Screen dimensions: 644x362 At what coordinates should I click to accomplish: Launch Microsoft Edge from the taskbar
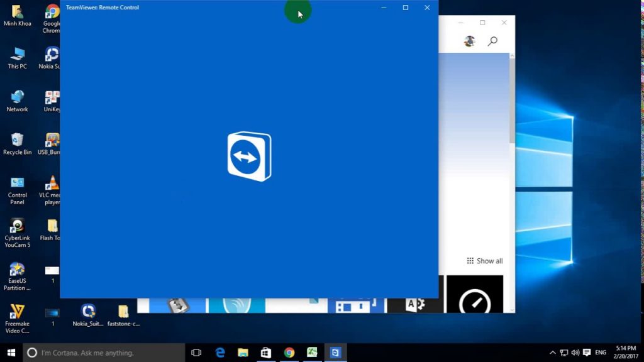[219, 353]
